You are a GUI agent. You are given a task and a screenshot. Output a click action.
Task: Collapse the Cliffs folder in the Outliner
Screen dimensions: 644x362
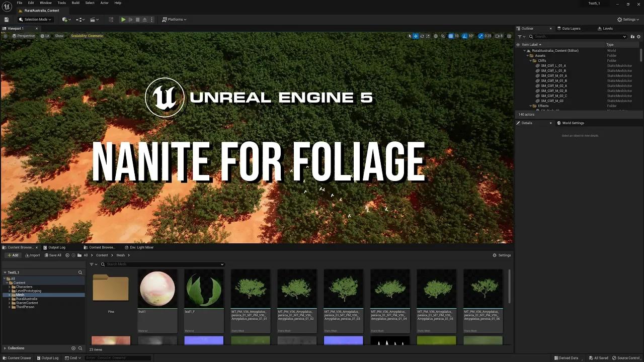click(531, 60)
